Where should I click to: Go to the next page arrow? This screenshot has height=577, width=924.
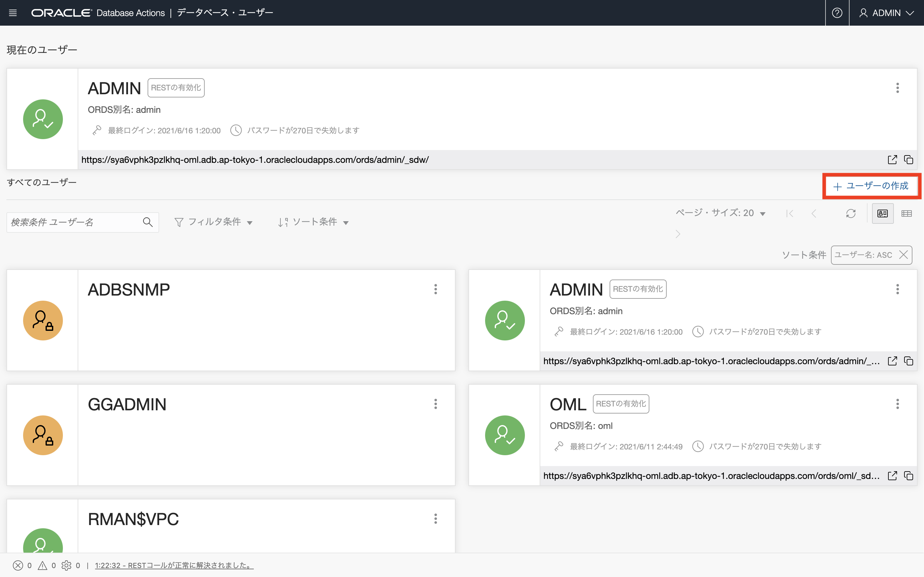pyautogui.click(x=678, y=234)
